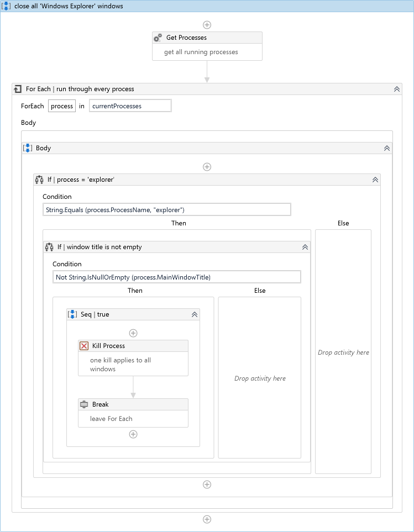Click If icon for 'window title is not empty'
Image resolution: width=414 pixels, height=532 pixels.
coord(49,247)
